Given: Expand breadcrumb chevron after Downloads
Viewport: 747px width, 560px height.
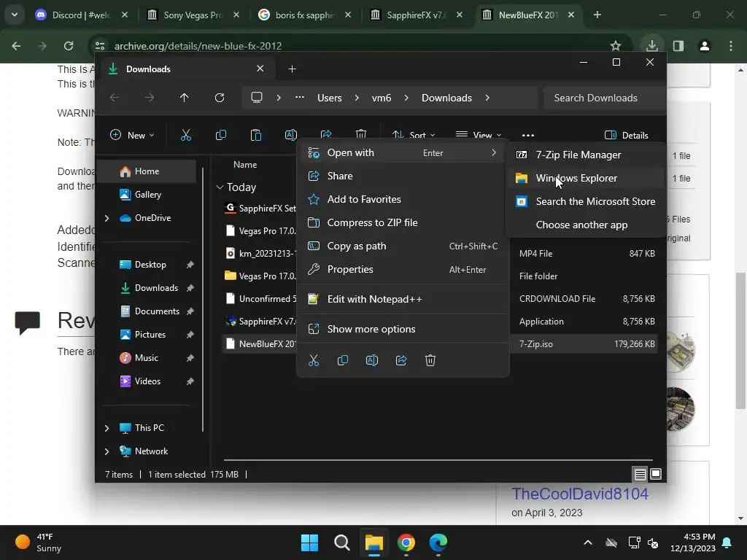Looking at the screenshot, I should pyautogui.click(x=487, y=98).
